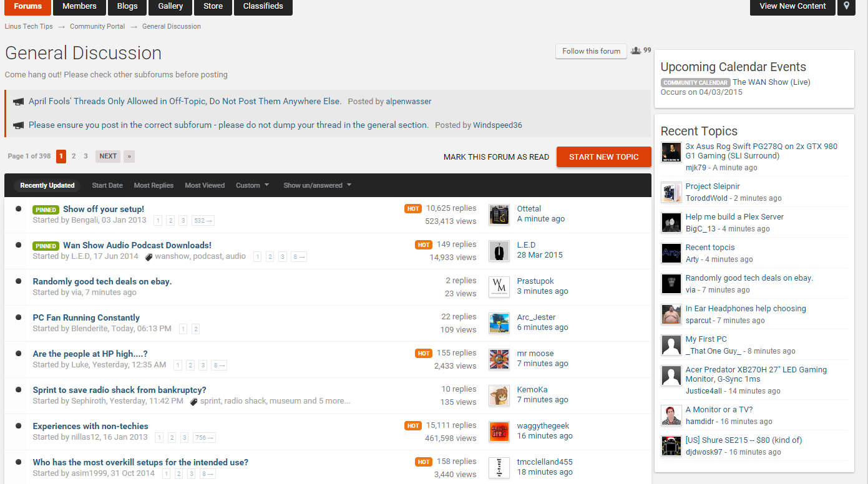Click sparcut's avatar in Recent Topics

[671, 314]
